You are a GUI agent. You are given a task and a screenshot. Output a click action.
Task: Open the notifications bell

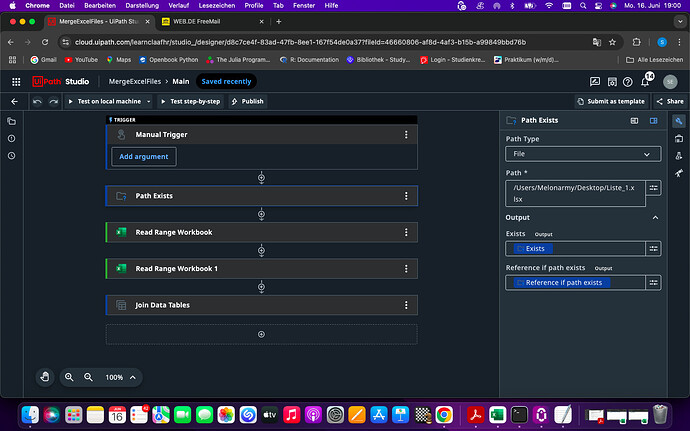(645, 81)
